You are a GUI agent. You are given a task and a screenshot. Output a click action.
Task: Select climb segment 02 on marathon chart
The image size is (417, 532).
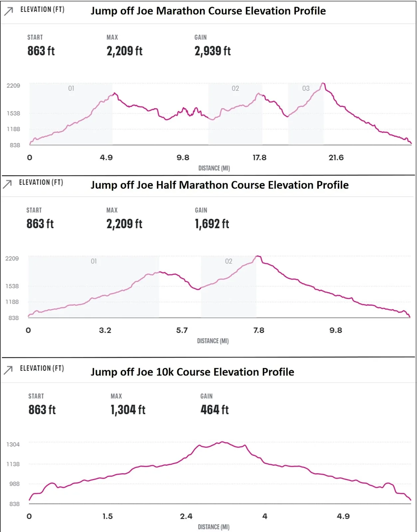[x=235, y=114]
